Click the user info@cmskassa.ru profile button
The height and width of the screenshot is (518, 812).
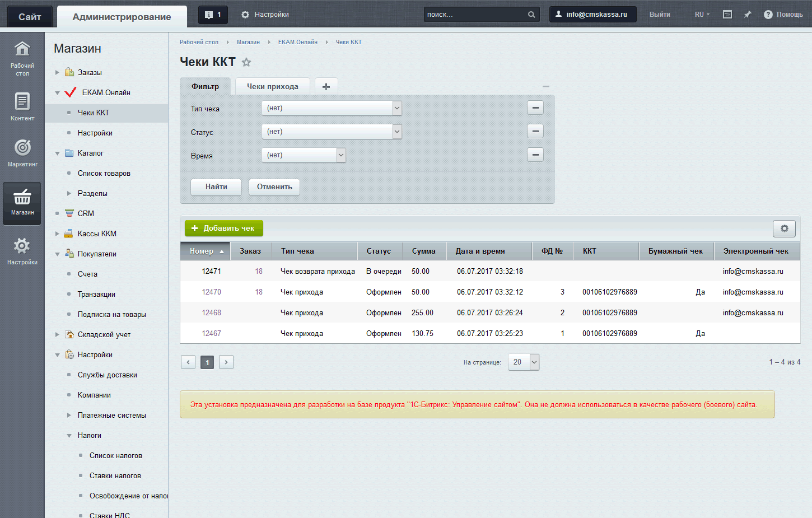592,15
